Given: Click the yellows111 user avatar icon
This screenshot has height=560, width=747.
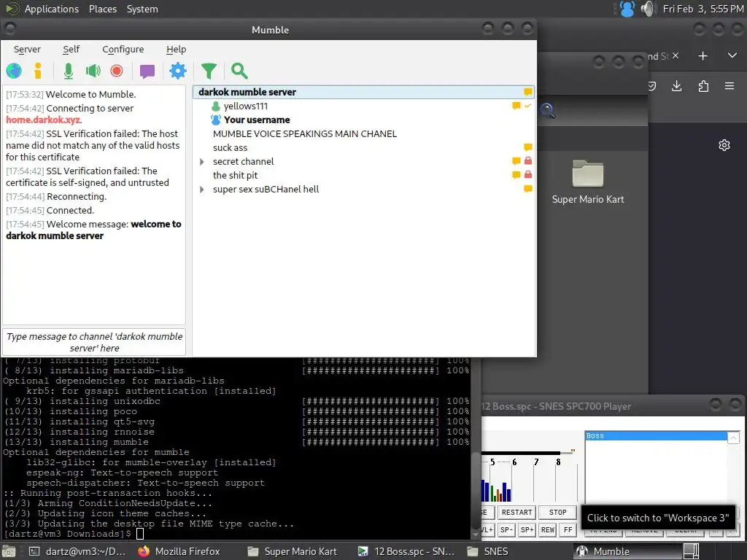Looking at the screenshot, I should click(x=216, y=106).
